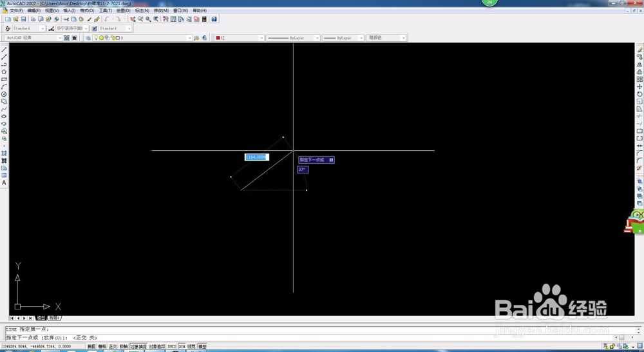Click the Zoom realtime icon
This screenshot has width=644, height=352.
[x=140, y=19]
